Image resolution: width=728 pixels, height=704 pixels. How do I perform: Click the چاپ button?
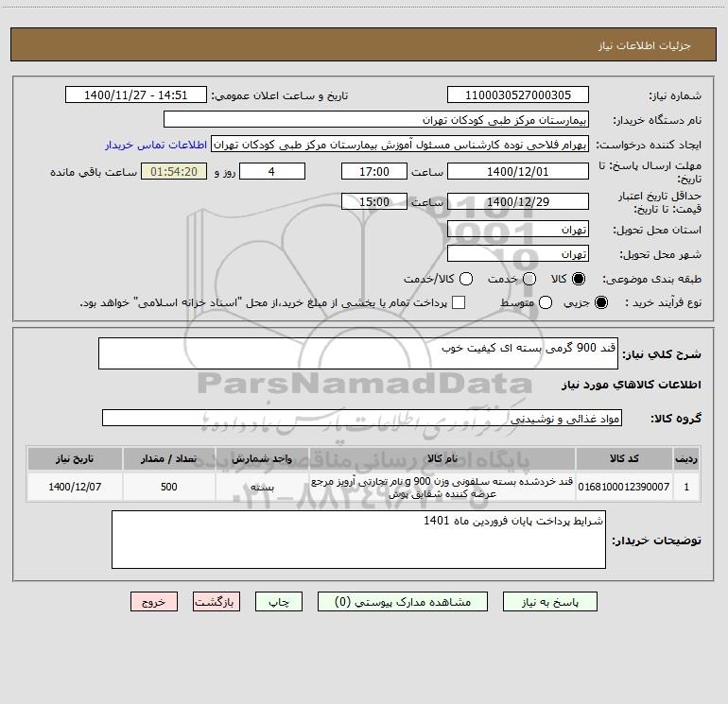pyautogui.click(x=279, y=602)
